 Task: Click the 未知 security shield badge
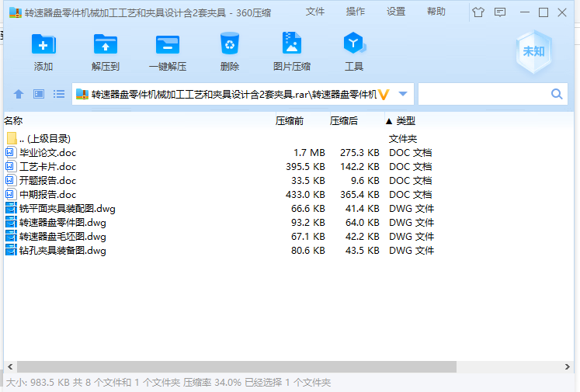click(533, 51)
